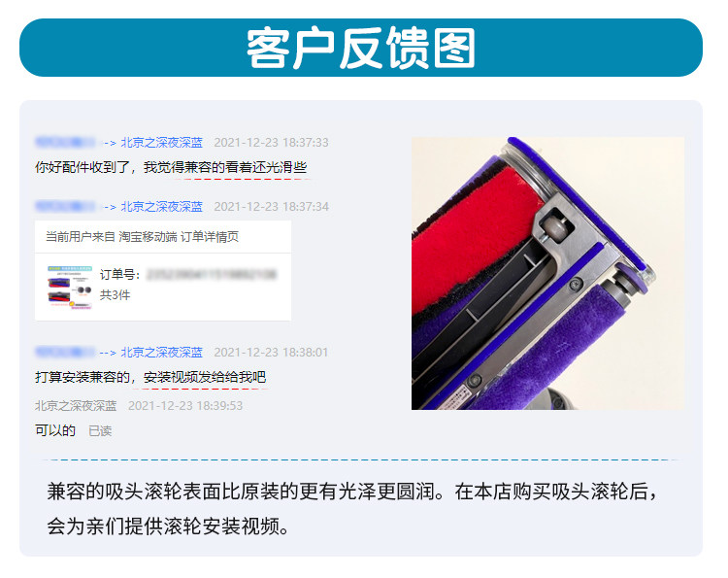Click the 当前用户来自 淘宝移动端 订单详情页 header
Screen dimensions: 728x578
[x=142, y=237]
